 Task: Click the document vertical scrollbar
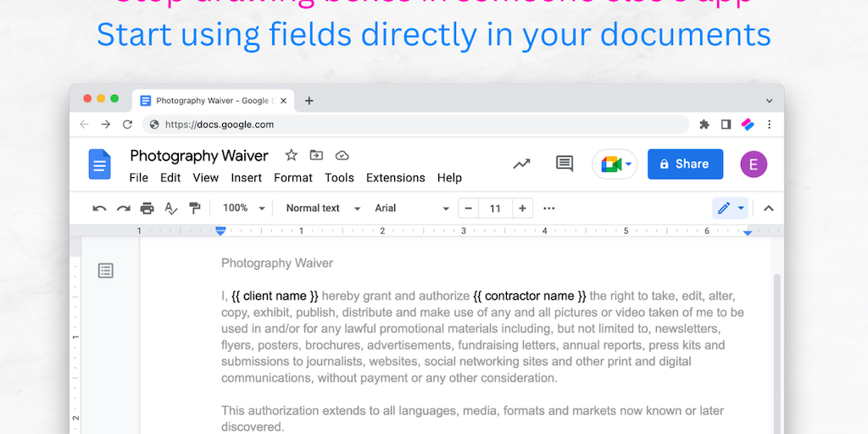tap(776, 354)
